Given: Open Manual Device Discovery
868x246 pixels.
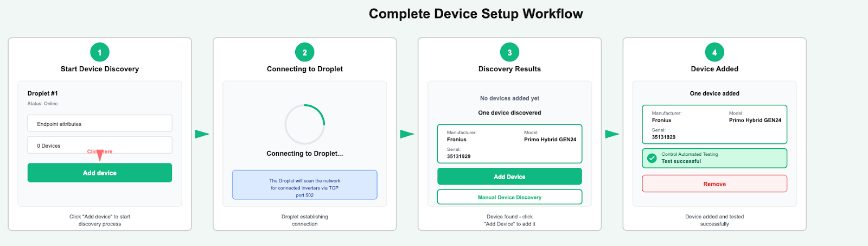Looking at the screenshot, I should click(509, 197).
